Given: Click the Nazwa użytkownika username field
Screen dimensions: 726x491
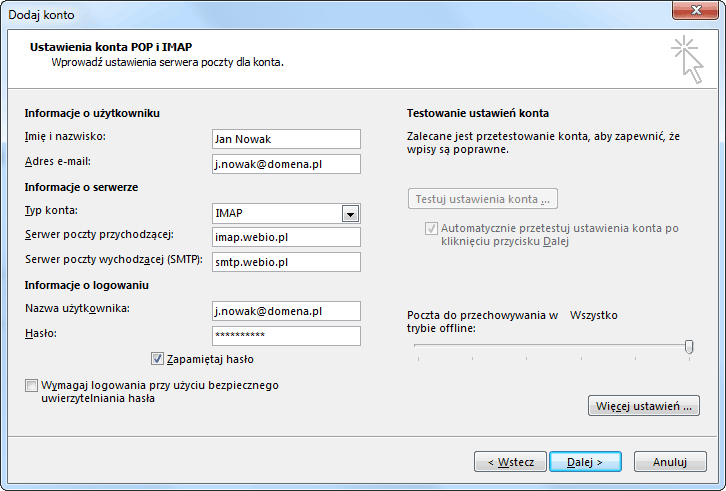Looking at the screenshot, I should [286, 311].
